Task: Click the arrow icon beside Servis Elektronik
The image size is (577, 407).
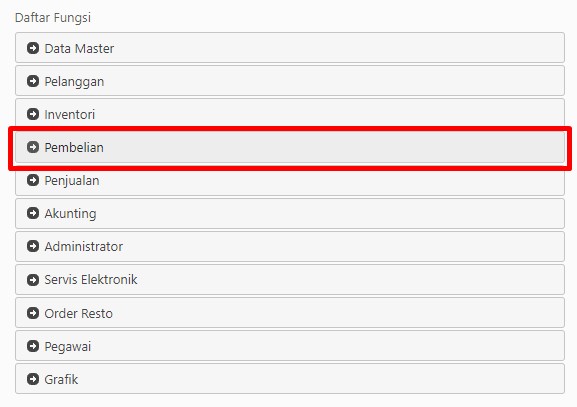Action: click(x=33, y=280)
